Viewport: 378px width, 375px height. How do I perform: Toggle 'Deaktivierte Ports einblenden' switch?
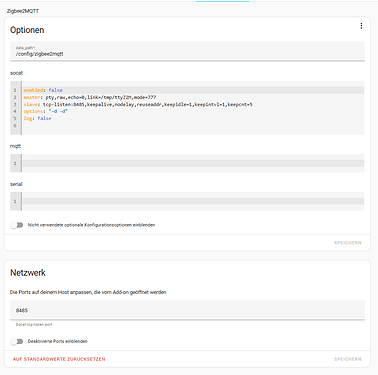coord(17,341)
